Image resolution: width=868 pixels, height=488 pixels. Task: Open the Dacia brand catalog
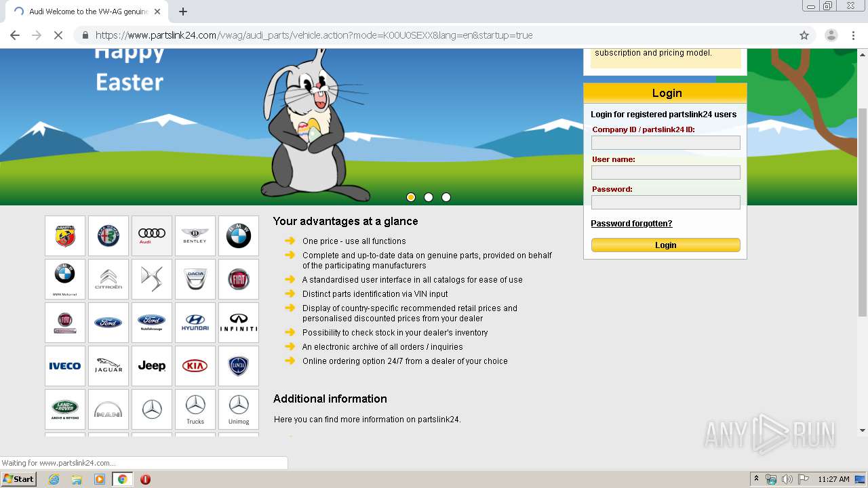[x=195, y=279]
